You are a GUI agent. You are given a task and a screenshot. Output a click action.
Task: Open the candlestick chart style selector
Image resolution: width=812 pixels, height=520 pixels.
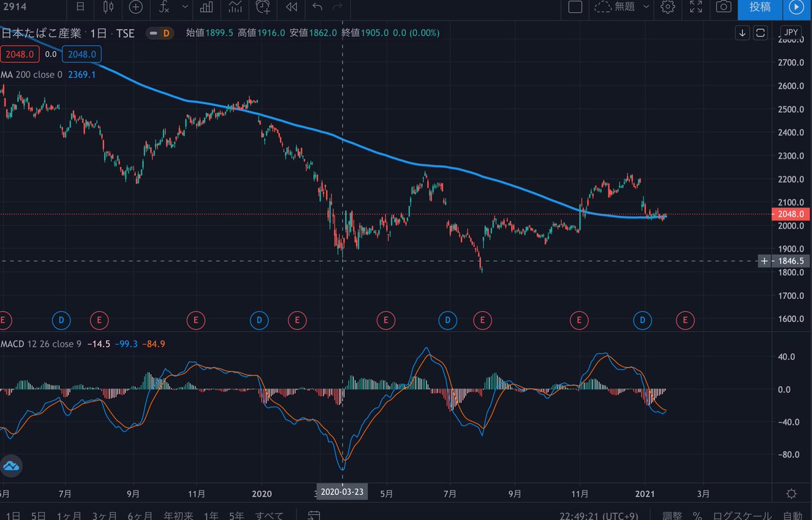click(x=108, y=7)
